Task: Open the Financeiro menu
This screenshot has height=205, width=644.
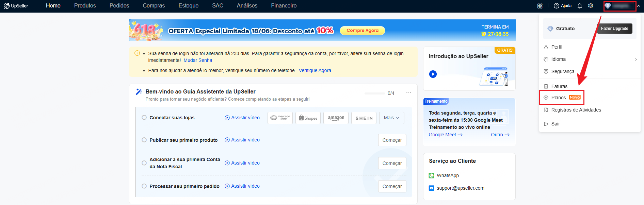Action: 284,6
